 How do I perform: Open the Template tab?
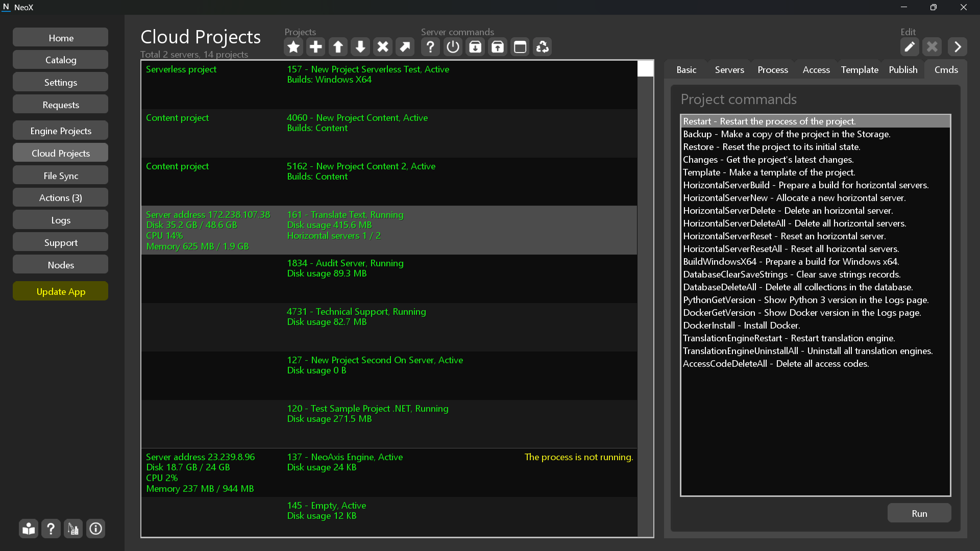pyautogui.click(x=860, y=70)
